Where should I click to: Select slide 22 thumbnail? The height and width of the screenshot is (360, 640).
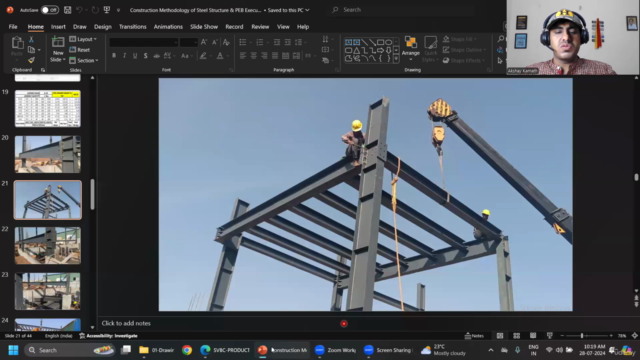point(48,246)
